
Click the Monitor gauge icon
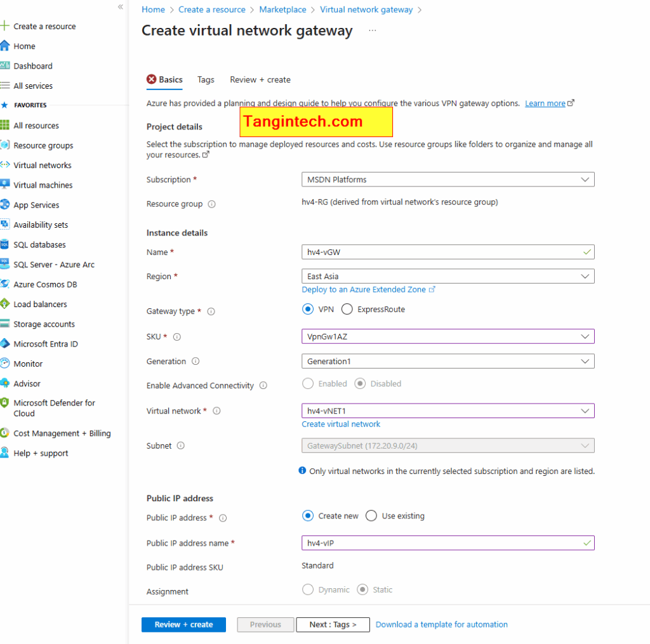pyautogui.click(x=4, y=364)
